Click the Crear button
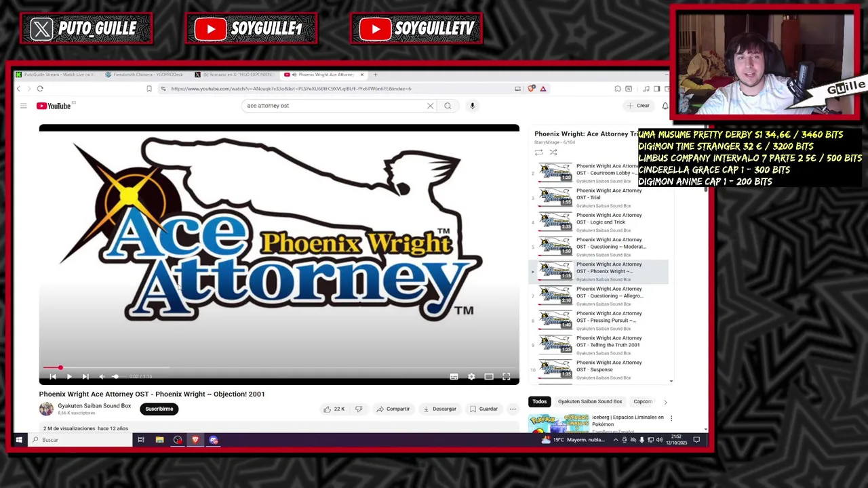Screen dimensions: 868x488 (x=639, y=106)
